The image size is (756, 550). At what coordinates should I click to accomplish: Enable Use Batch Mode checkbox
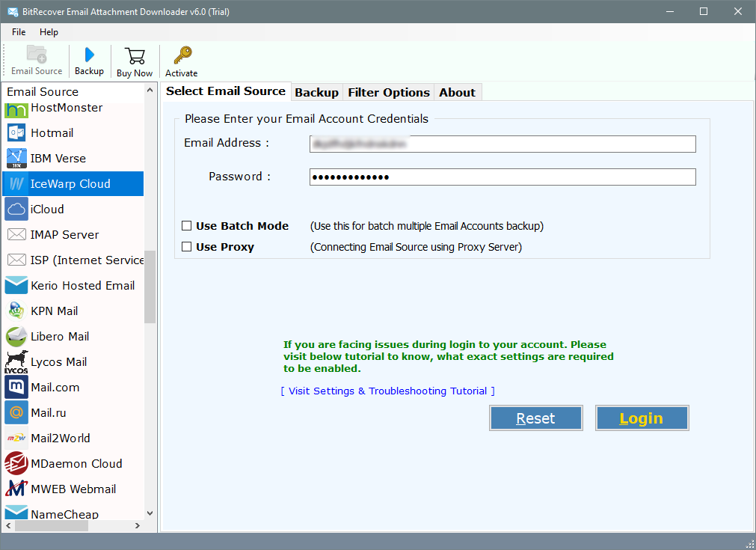[x=187, y=225]
